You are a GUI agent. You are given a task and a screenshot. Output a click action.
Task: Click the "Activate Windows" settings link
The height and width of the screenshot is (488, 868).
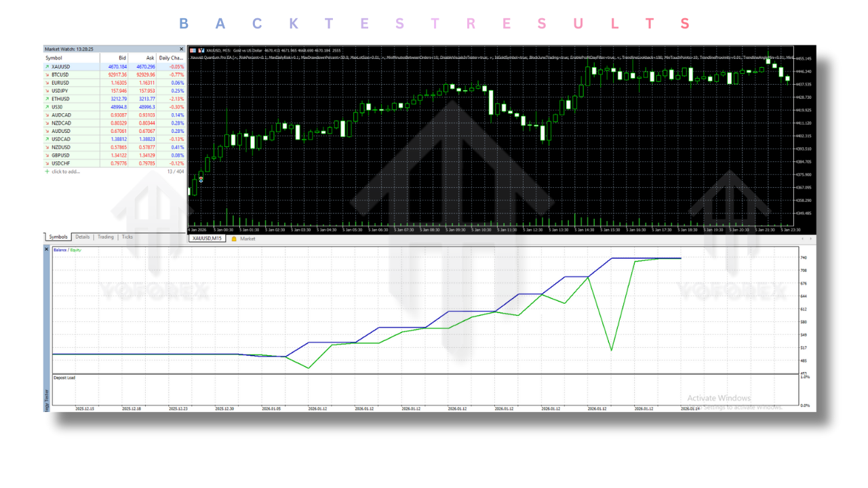click(719, 398)
